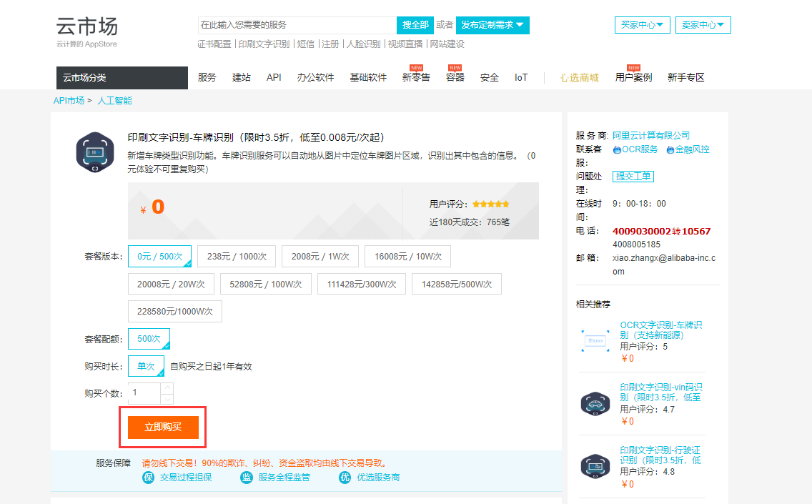The image size is (812, 504).
Task: Select the 0元 / 500次 package
Action: click(x=159, y=257)
